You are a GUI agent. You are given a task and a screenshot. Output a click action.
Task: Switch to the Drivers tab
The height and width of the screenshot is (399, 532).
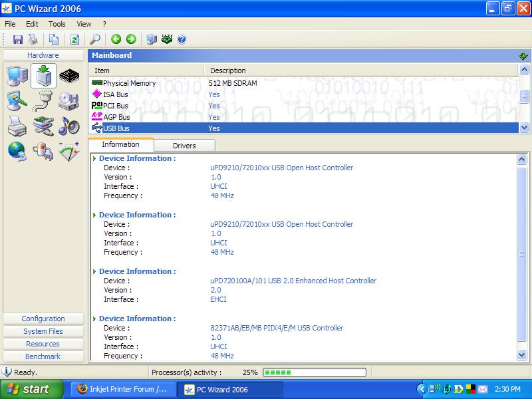[x=184, y=146]
